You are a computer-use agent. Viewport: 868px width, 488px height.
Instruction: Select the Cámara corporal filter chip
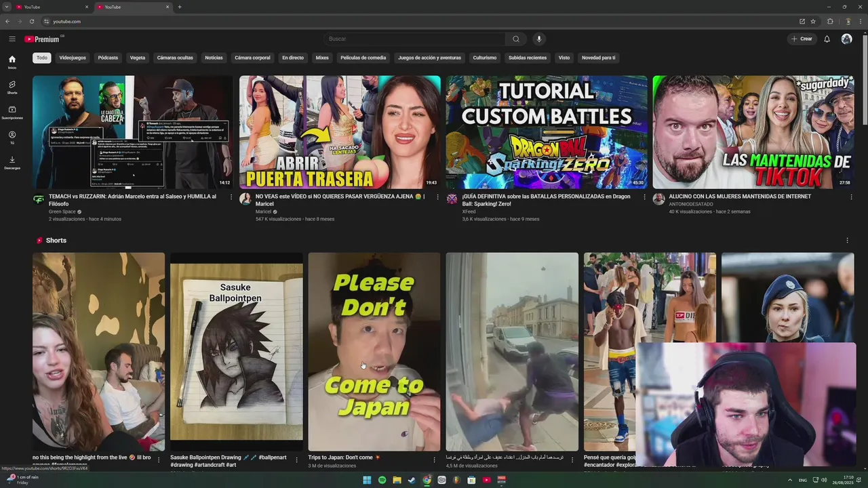pyautogui.click(x=252, y=58)
